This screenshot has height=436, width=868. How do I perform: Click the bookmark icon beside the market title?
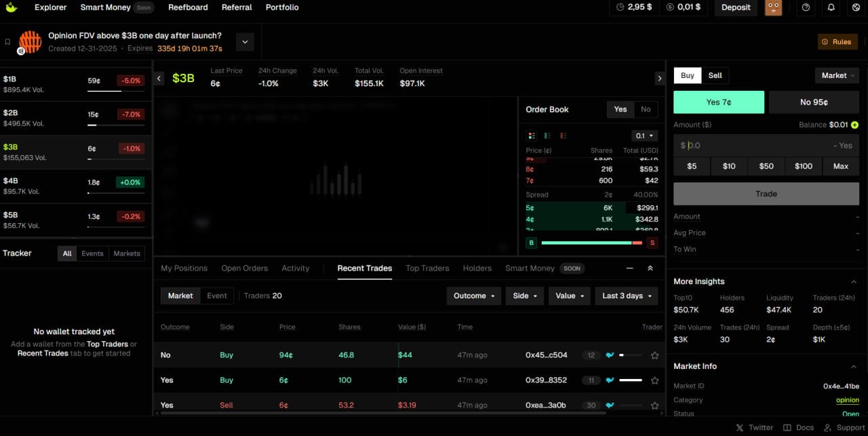pyautogui.click(x=7, y=41)
